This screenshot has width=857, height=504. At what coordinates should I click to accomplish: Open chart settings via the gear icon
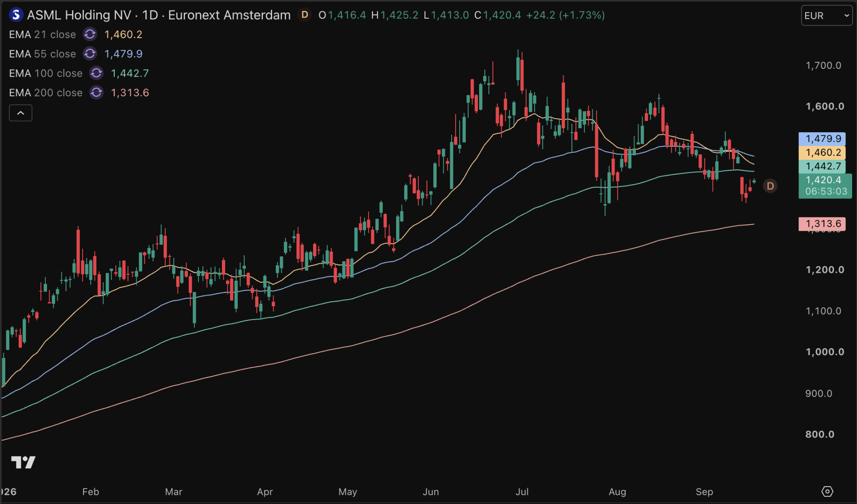tap(827, 492)
